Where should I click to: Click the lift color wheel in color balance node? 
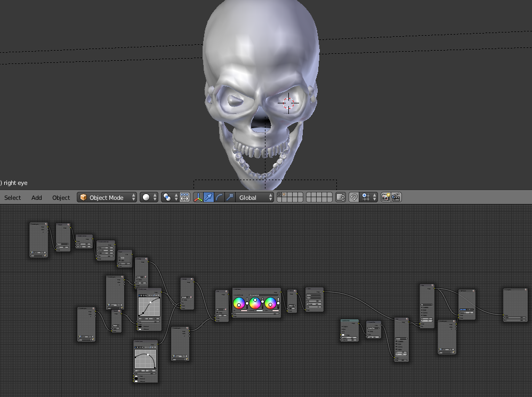(x=239, y=303)
